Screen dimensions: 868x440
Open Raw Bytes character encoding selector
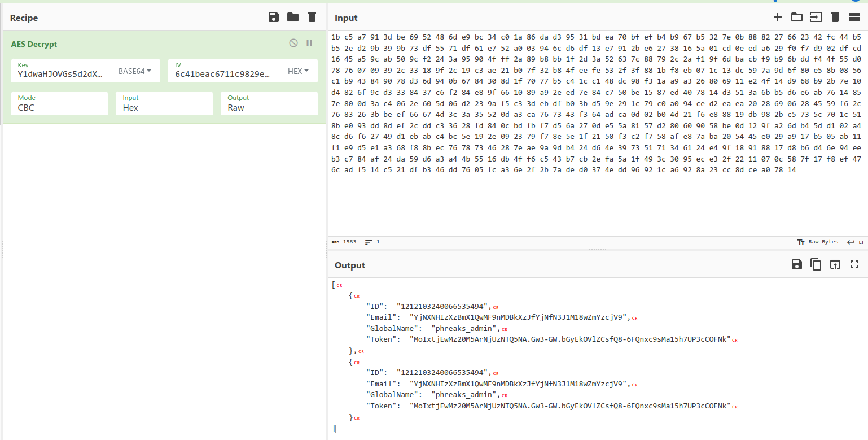point(817,242)
